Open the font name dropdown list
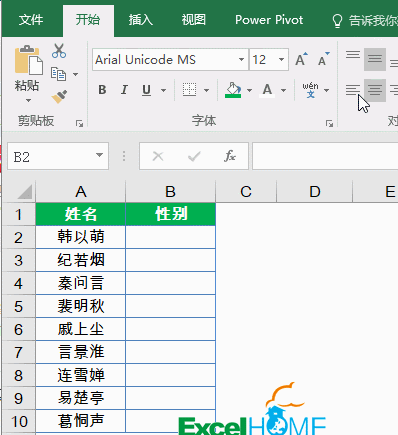Screen dimensions: 398x435 [x=241, y=60]
